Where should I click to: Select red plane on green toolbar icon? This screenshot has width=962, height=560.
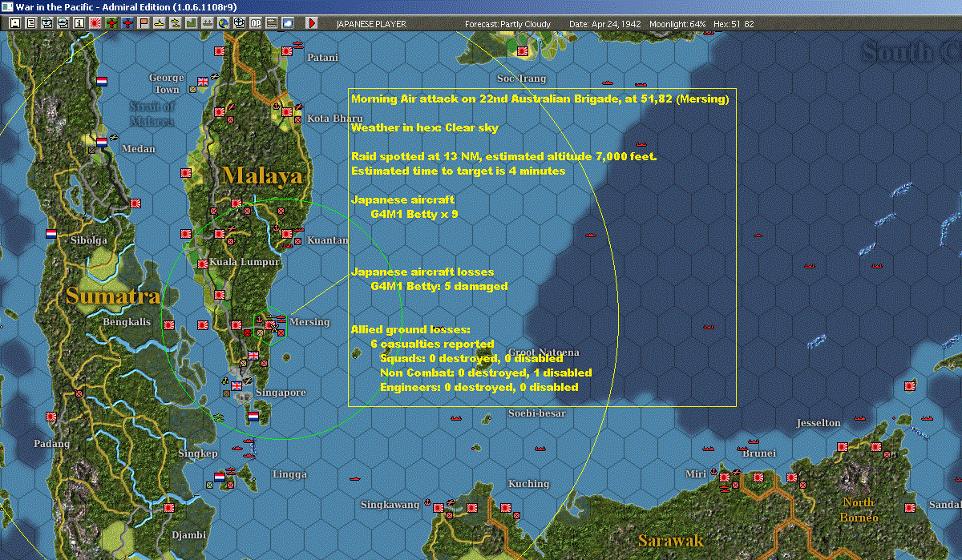tap(111, 23)
